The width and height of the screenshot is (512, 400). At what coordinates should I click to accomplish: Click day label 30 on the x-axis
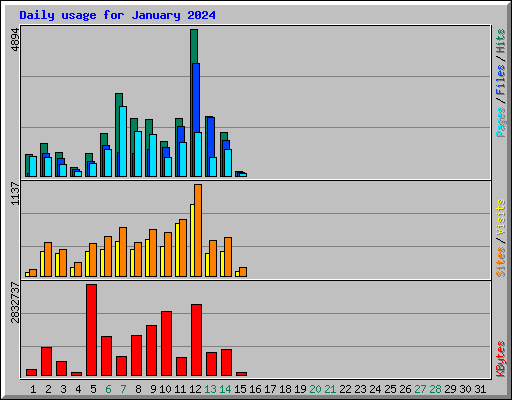465,389
